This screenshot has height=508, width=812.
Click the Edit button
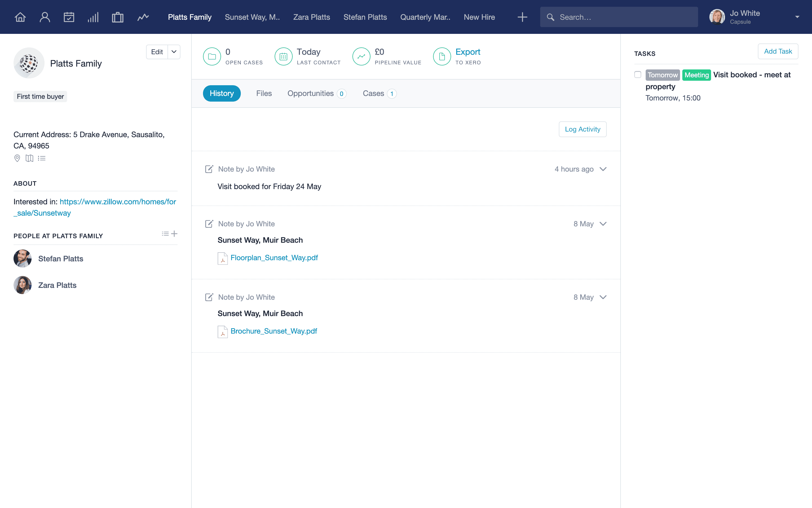[157, 52]
